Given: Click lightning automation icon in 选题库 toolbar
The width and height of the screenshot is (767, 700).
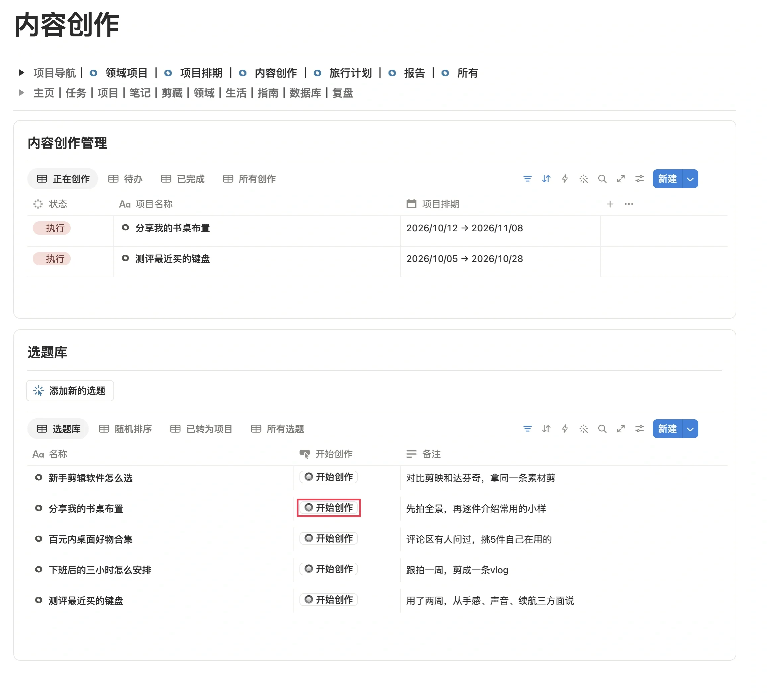Looking at the screenshot, I should click(565, 429).
